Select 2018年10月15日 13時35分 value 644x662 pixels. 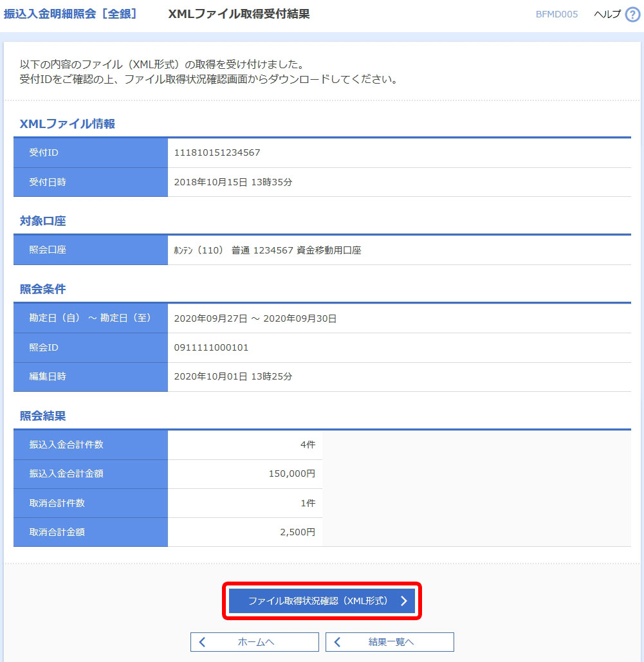(233, 182)
